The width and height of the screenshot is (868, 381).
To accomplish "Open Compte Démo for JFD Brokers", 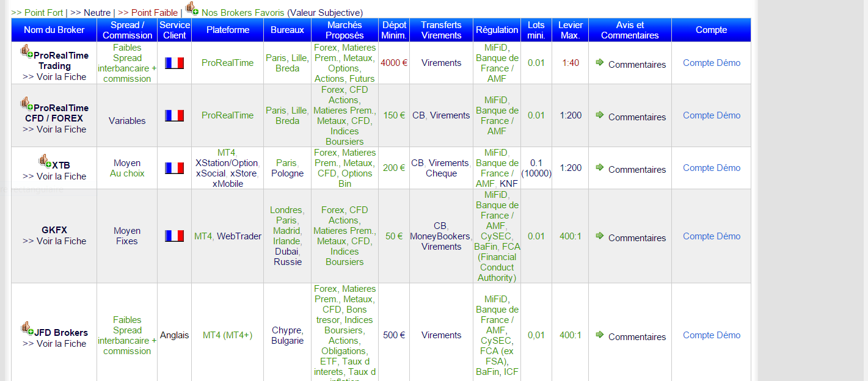I will click(x=712, y=335).
